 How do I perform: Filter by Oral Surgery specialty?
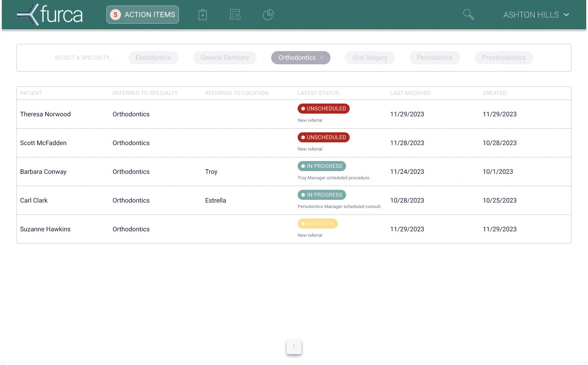point(370,57)
